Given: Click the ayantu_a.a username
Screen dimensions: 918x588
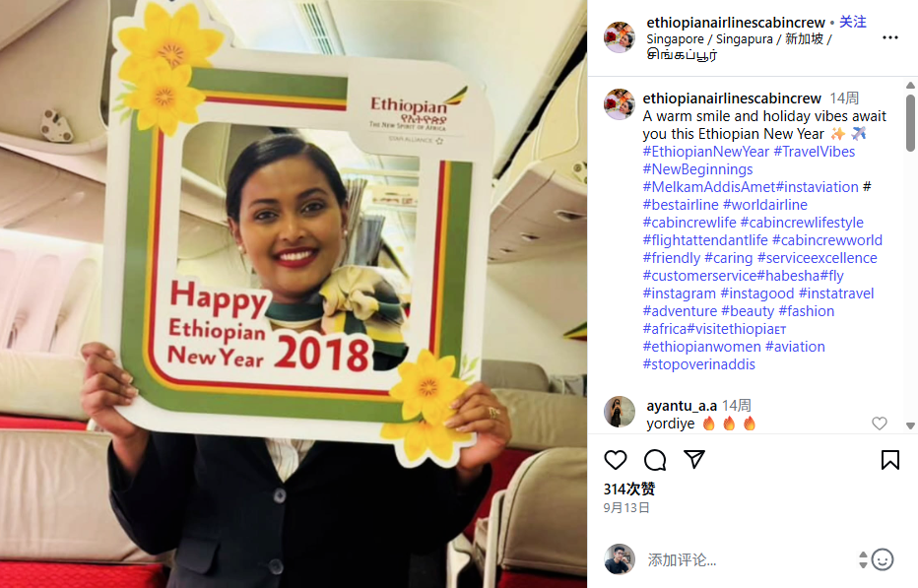Looking at the screenshot, I should 682,405.
